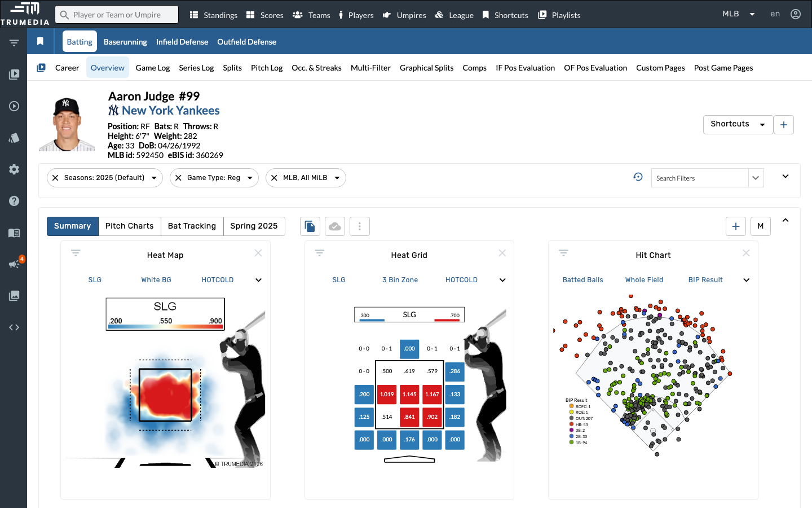Screen dimensions: 812x508
Task: Expand Heat Map options chevron
Action: click(x=258, y=280)
